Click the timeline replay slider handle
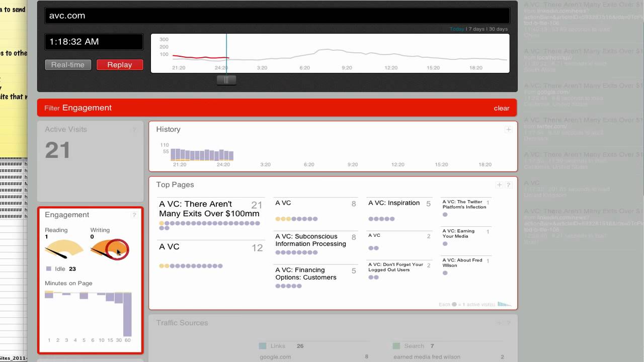 [226, 80]
